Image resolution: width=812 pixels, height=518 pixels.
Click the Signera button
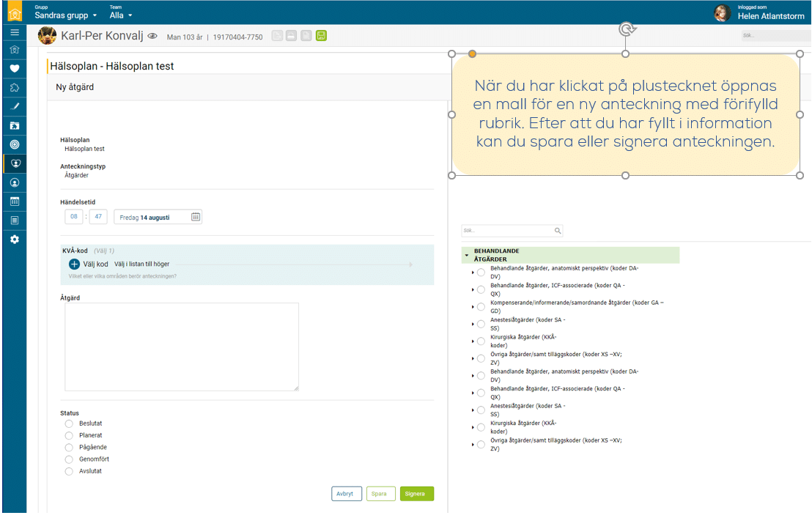416,494
